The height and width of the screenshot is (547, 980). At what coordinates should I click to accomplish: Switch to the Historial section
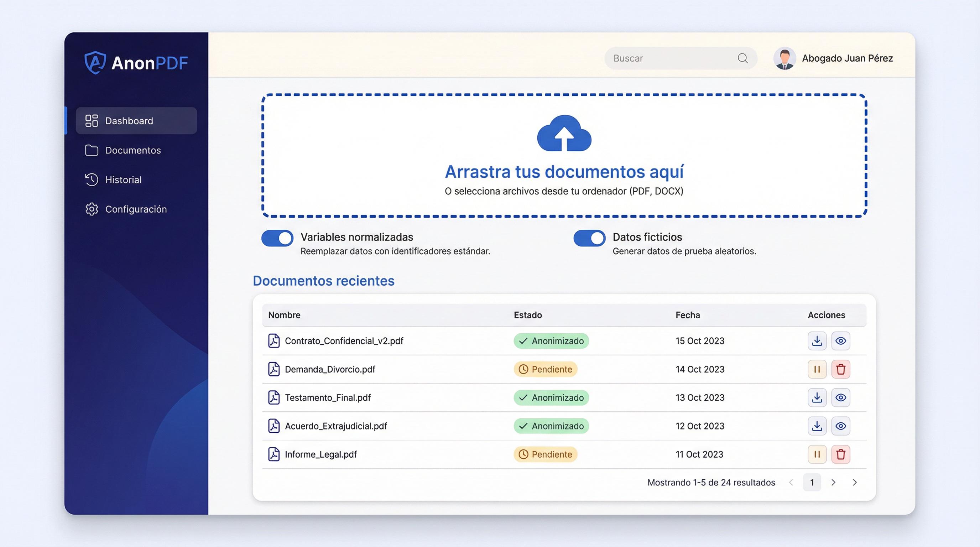click(x=123, y=179)
